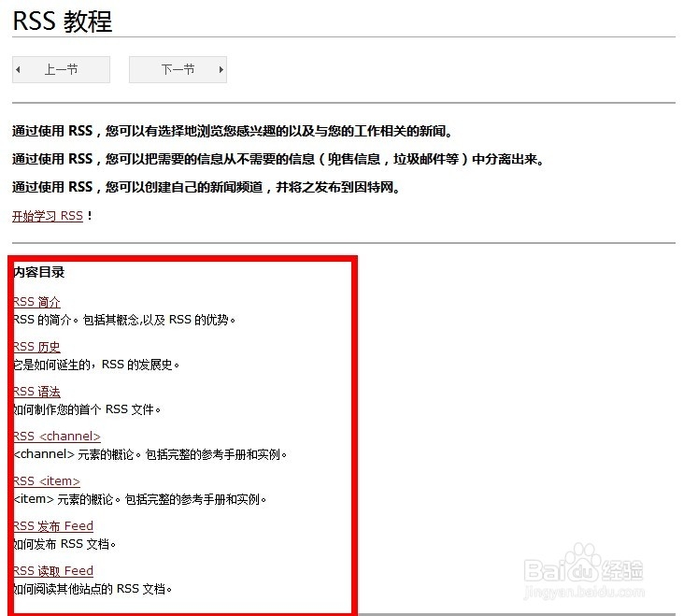The height and width of the screenshot is (616, 684).
Task: Open the 开始学习 RSS link
Action: [x=48, y=216]
